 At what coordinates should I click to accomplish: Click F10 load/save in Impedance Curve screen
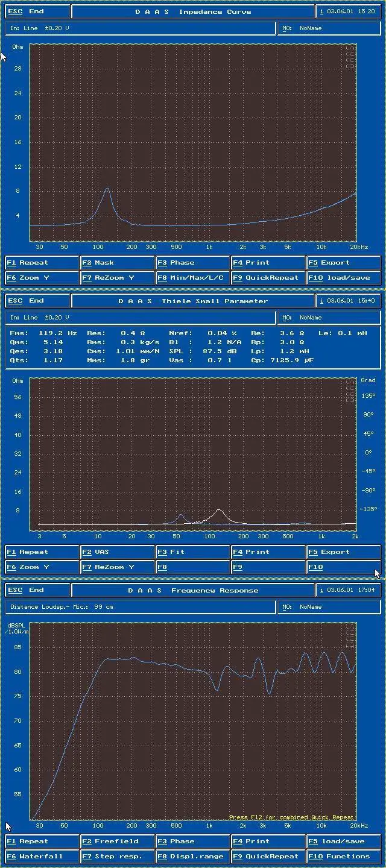point(344,278)
